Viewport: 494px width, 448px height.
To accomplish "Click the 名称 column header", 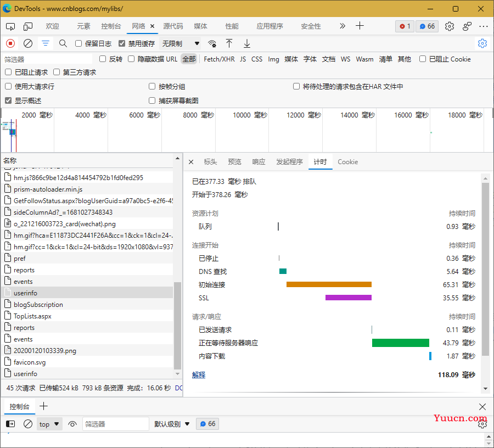I will (88, 161).
